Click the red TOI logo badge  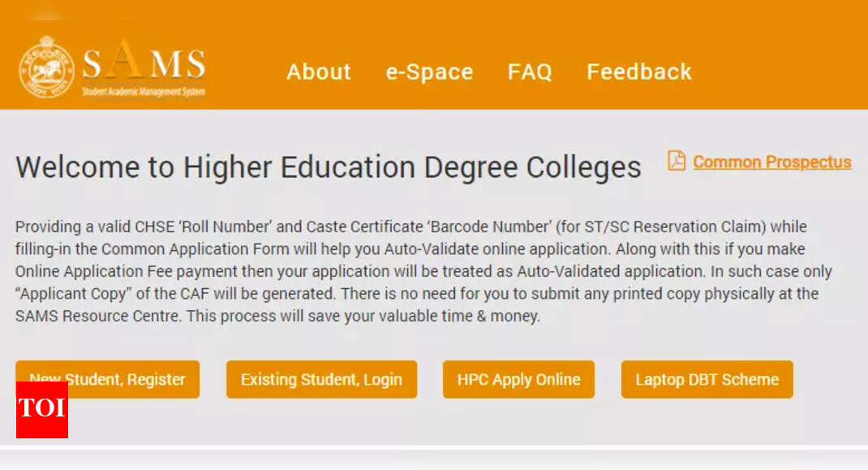[x=42, y=410]
